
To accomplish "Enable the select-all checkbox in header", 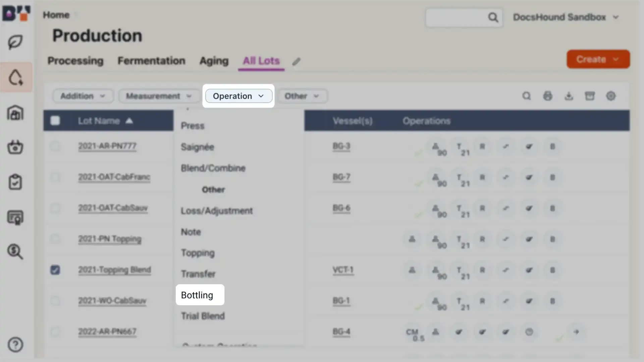I will pos(56,121).
